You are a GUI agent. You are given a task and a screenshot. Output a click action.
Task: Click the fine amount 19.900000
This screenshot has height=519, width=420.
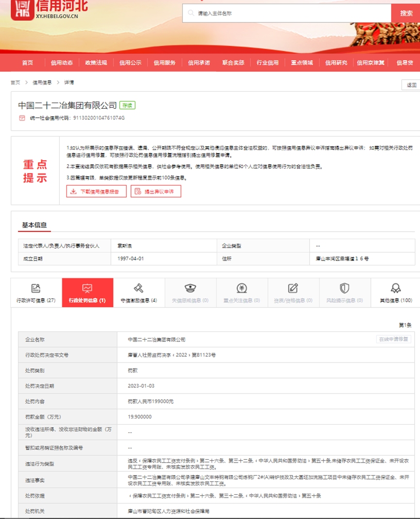point(140,417)
